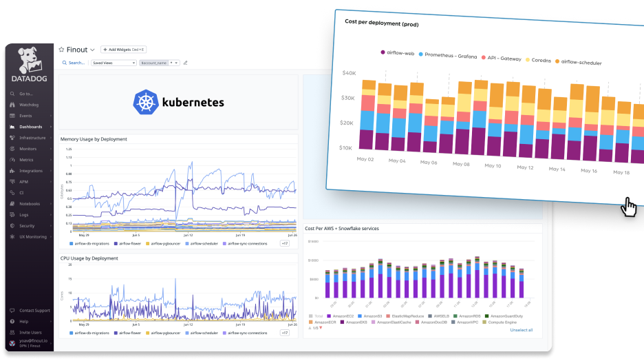Click the Go to magnifier icon
Viewport: 644px width, 361px height.
12,94
